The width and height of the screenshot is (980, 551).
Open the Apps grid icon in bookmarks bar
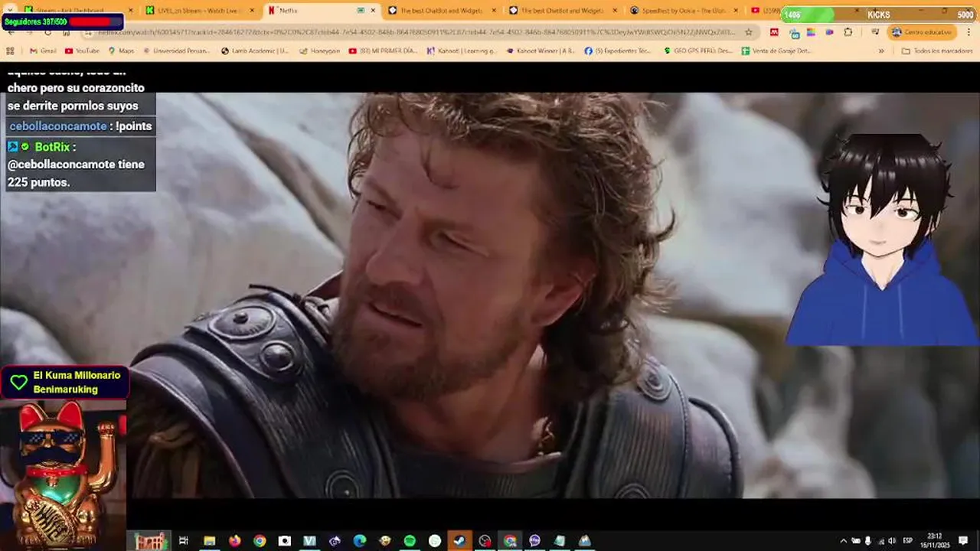(10, 51)
